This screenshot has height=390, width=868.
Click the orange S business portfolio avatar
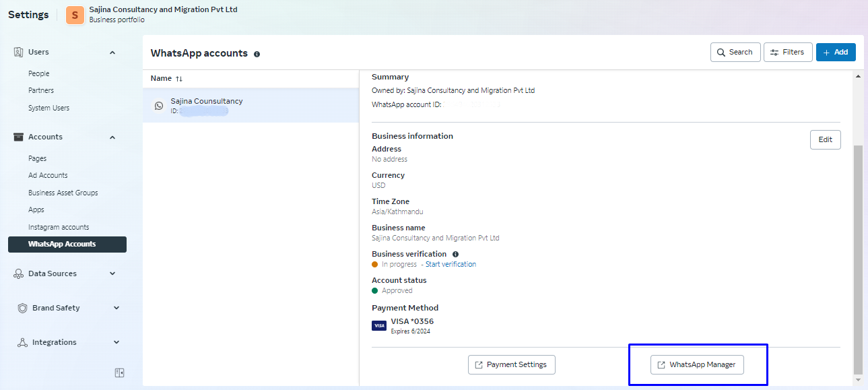[x=75, y=15]
